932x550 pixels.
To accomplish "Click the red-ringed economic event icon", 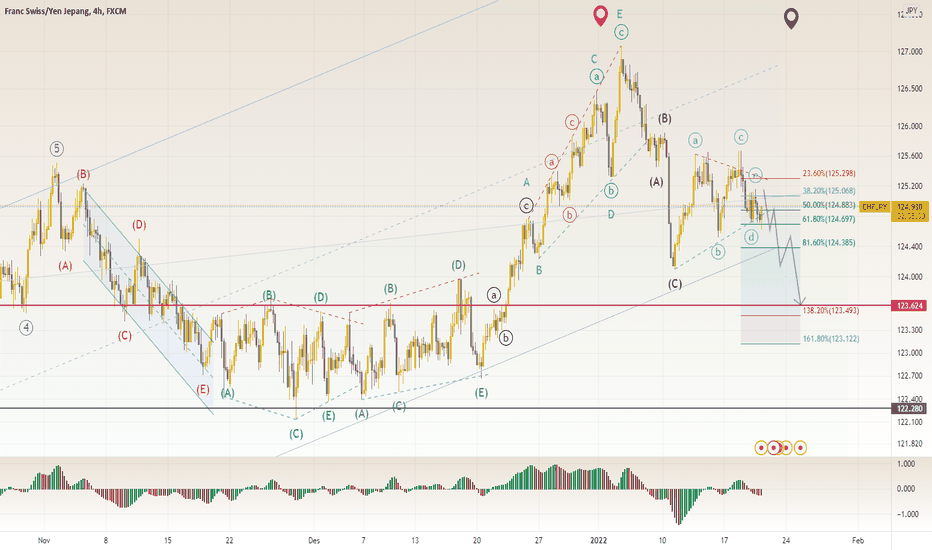I will coord(774,448).
